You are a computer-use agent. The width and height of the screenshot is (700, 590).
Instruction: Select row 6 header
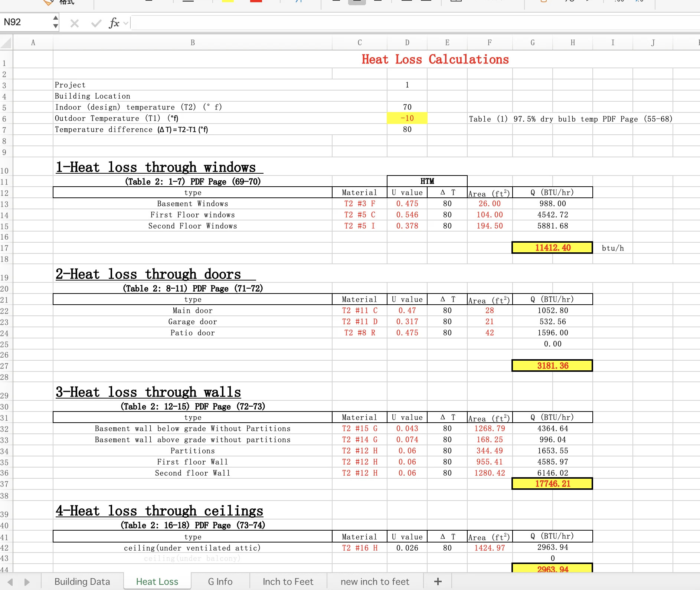(6, 119)
